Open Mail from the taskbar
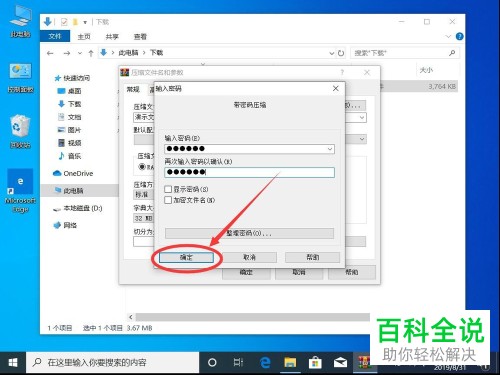The height and width of the screenshot is (375, 500). pyautogui.click(x=340, y=363)
